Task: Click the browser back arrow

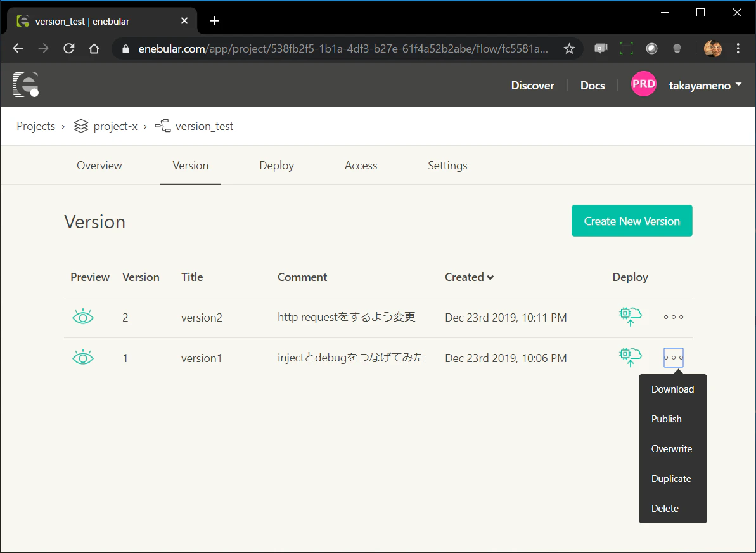Action: click(x=18, y=48)
